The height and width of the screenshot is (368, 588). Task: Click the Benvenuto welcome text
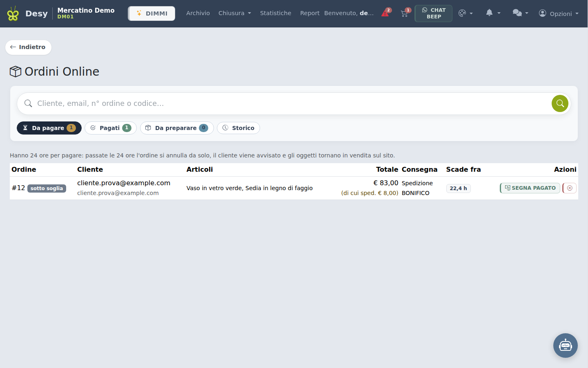pos(349,13)
